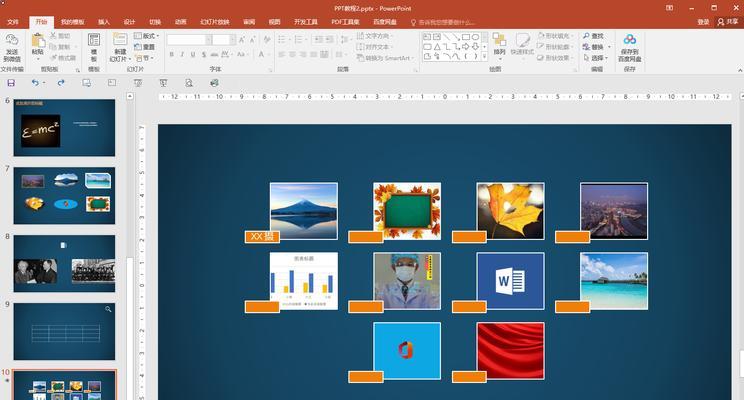The height and width of the screenshot is (400, 744).
Task: Open Quick Styles gallery
Action: (x=522, y=44)
